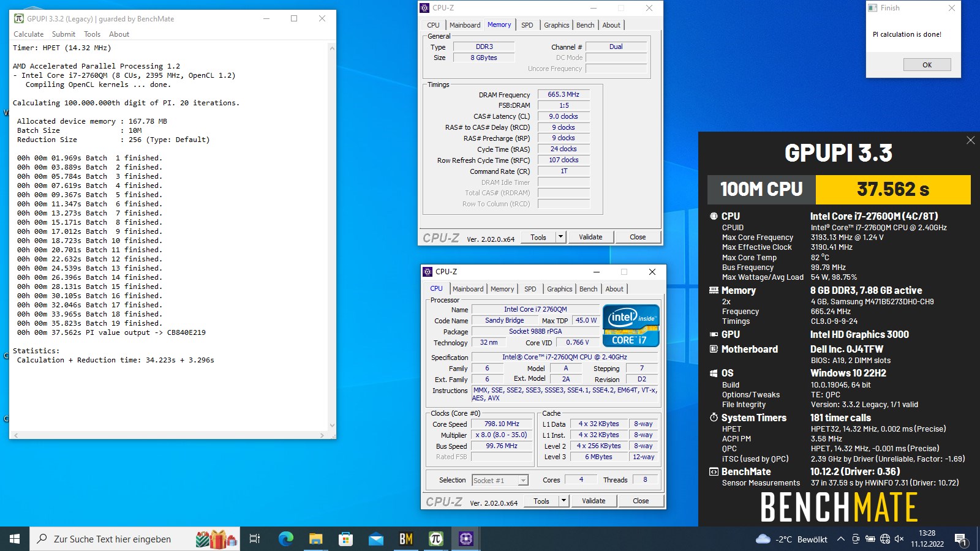Viewport: 980px width, 551px height.
Task: Click Validate in lower CPU-Z window
Action: pos(594,501)
